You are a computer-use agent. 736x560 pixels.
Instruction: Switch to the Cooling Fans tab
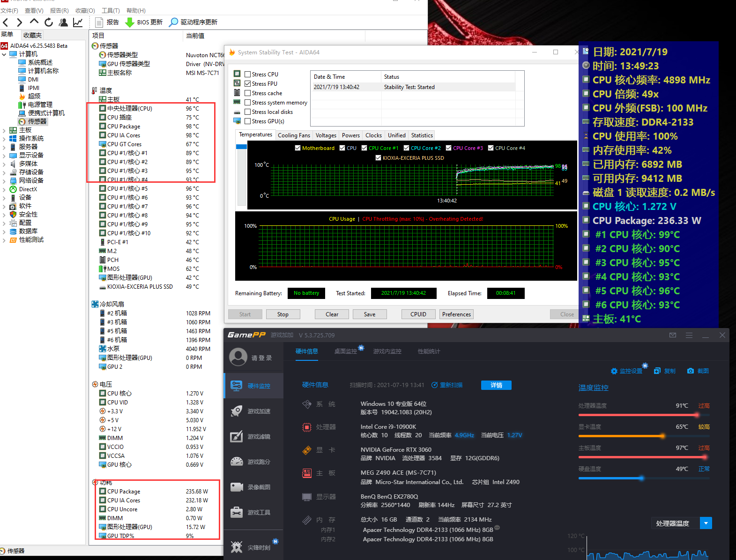point(294,135)
